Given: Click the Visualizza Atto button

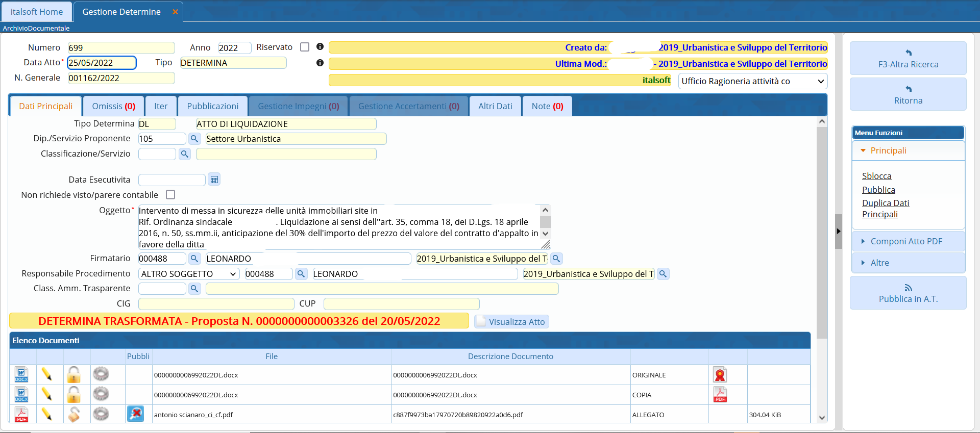Looking at the screenshot, I should (x=512, y=322).
